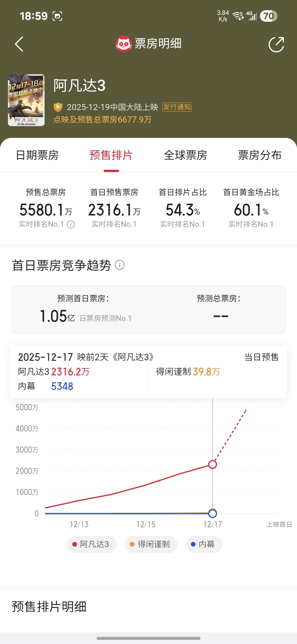Switch to 票房分布 tab

click(x=260, y=155)
